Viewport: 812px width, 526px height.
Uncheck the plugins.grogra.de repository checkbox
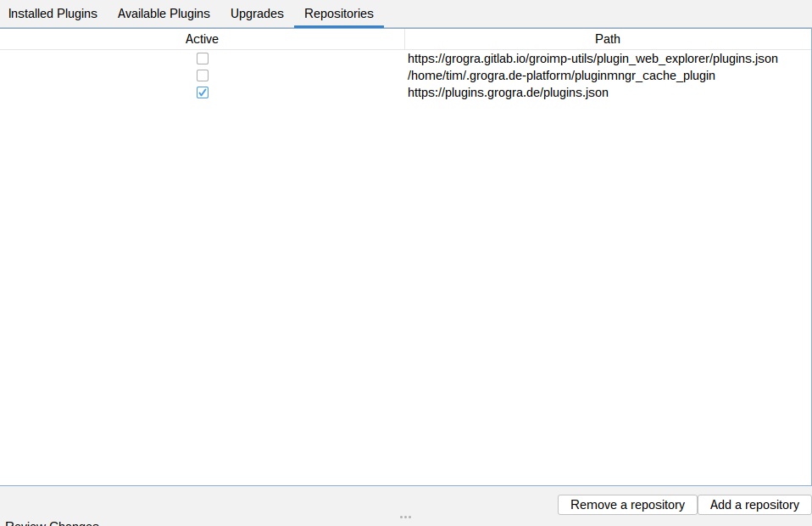(203, 92)
